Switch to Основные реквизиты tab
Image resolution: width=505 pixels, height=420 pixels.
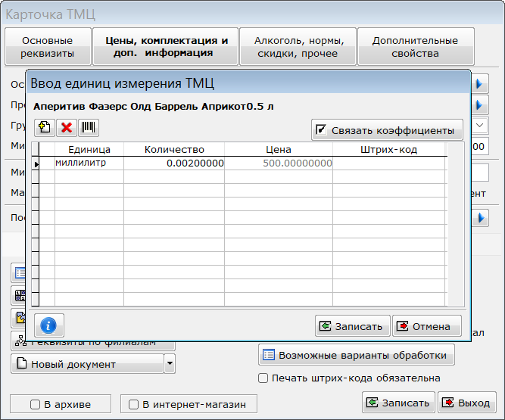click(48, 47)
